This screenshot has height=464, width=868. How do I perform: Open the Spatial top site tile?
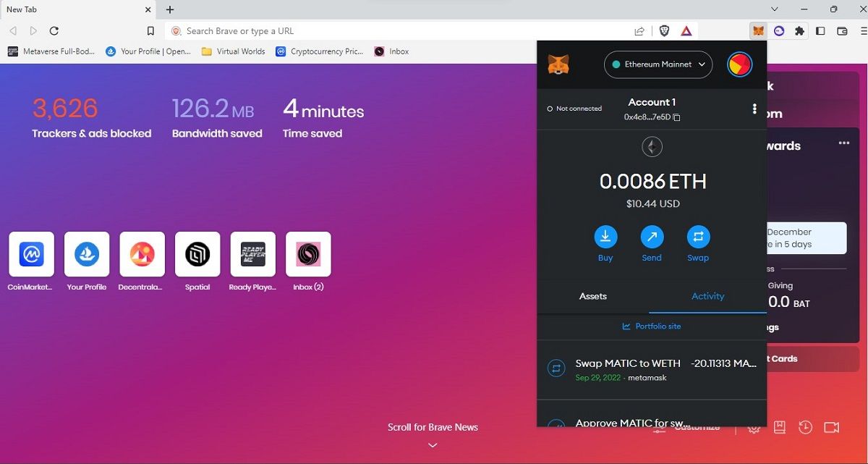click(197, 254)
